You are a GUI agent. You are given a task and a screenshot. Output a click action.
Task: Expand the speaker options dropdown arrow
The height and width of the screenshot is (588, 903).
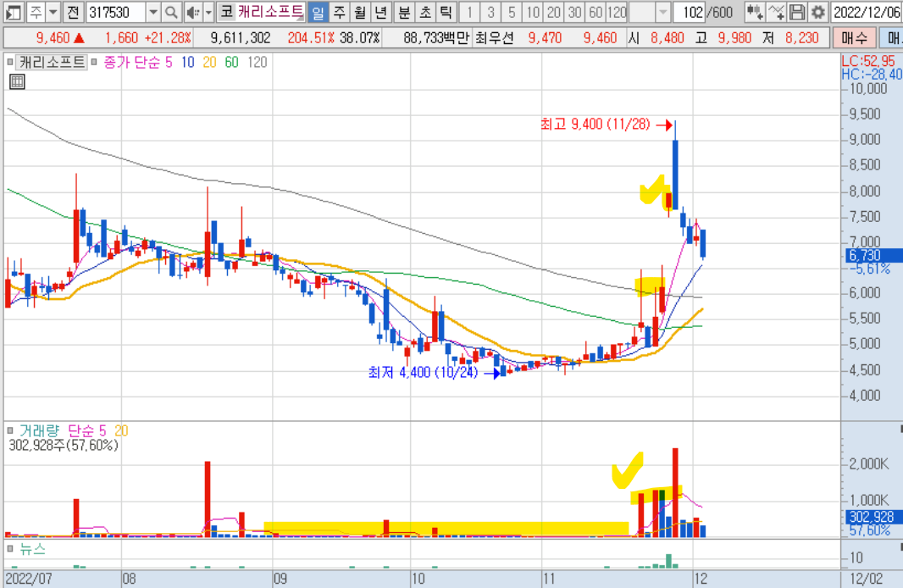(208, 12)
